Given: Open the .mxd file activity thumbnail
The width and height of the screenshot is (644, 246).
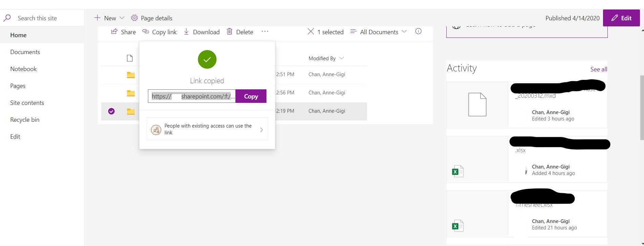Looking at the screenshot, I should [477, 105].
